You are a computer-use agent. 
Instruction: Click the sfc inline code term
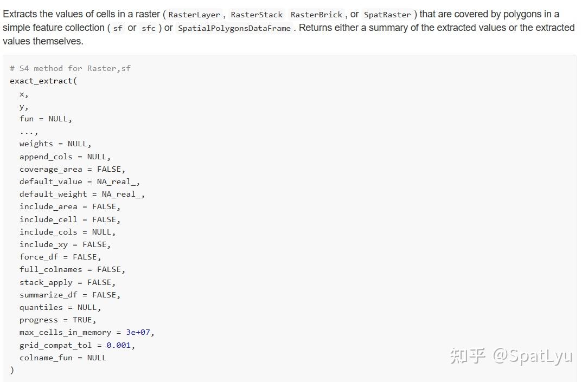point(149,28)
